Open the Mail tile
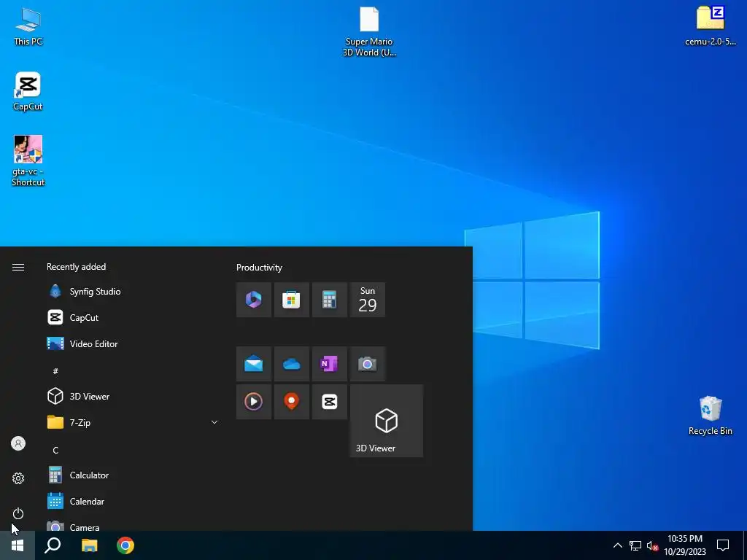 (254, 365)
